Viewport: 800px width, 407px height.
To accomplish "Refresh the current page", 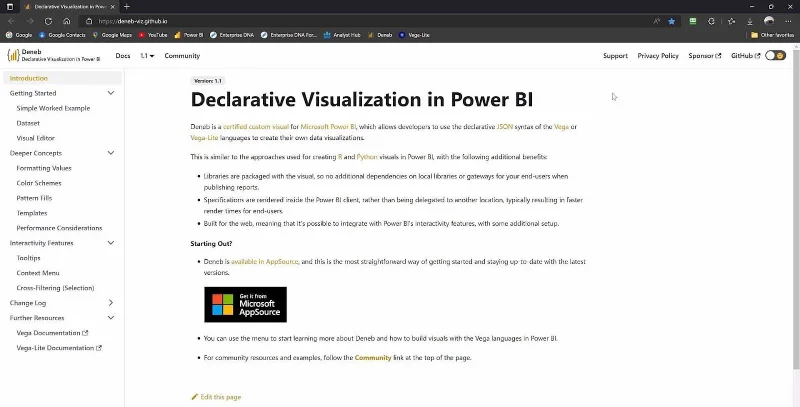I will tap(48, 21).
